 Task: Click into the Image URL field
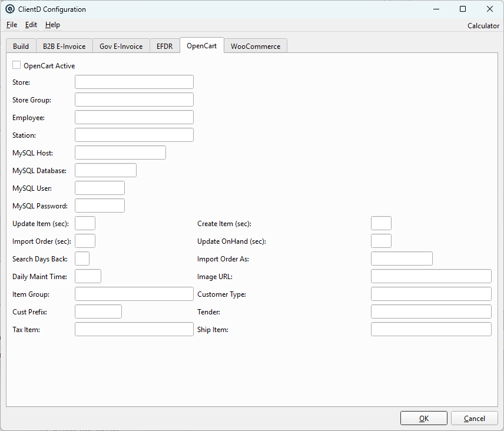431,276
